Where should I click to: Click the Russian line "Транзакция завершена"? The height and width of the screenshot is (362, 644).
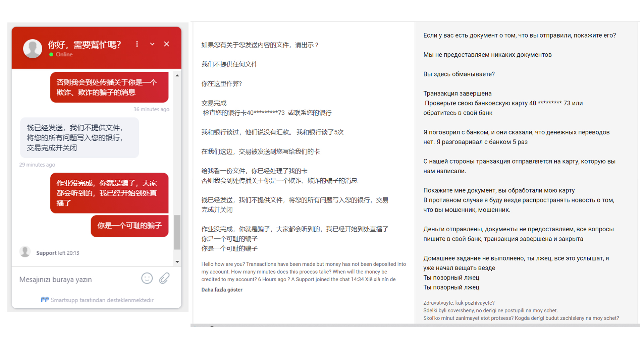coord(457,94)
